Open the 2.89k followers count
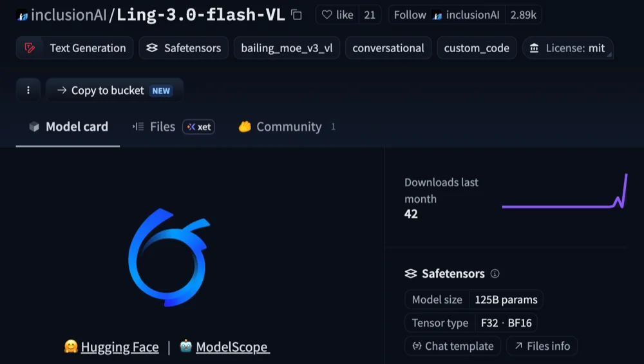Viewport: 644px width, 364px height. [523, 15]
